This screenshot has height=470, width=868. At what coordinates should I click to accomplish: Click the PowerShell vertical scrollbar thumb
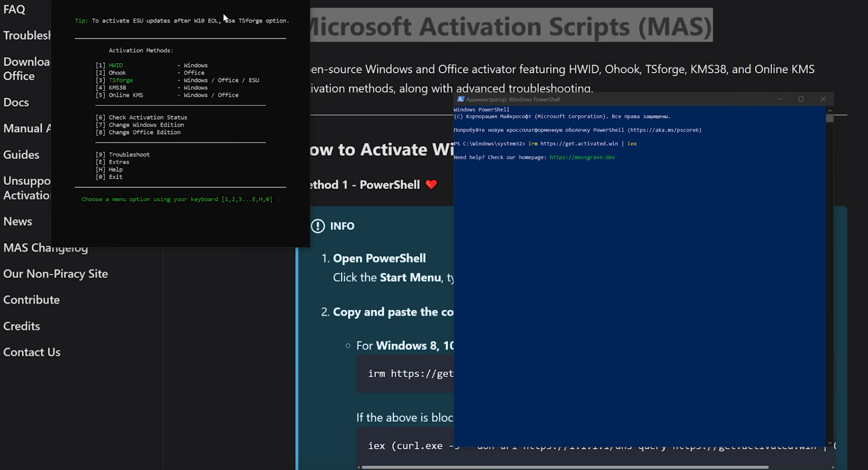(829, 118)
